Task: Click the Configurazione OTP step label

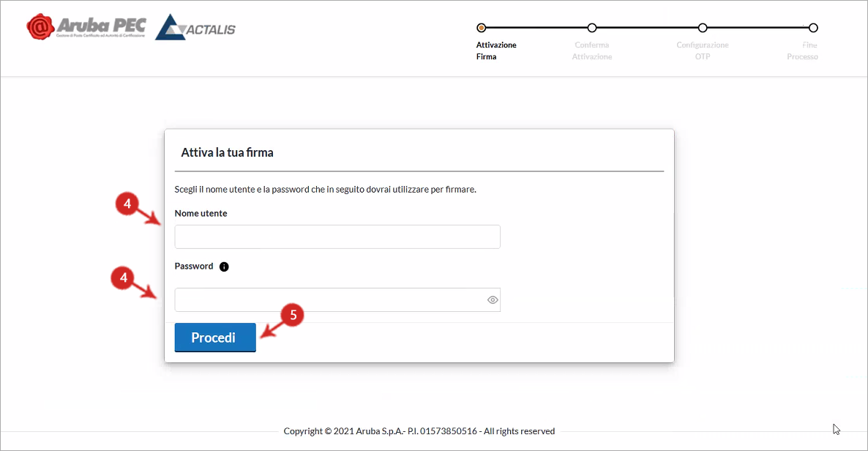Action: click(703, 51)
